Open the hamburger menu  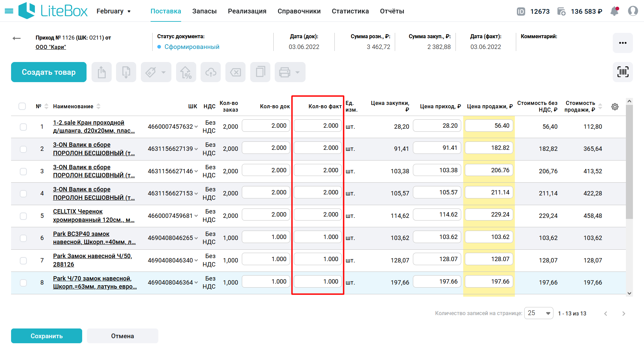coord(9,11)
